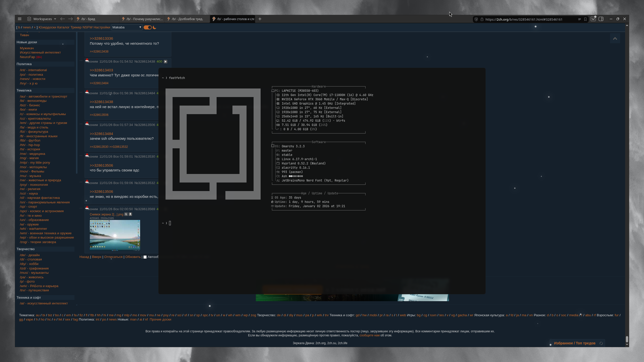Viewport: 644px width, 362px height.
Task: Open the Makaba style dropdown
Action: [127, 27]
